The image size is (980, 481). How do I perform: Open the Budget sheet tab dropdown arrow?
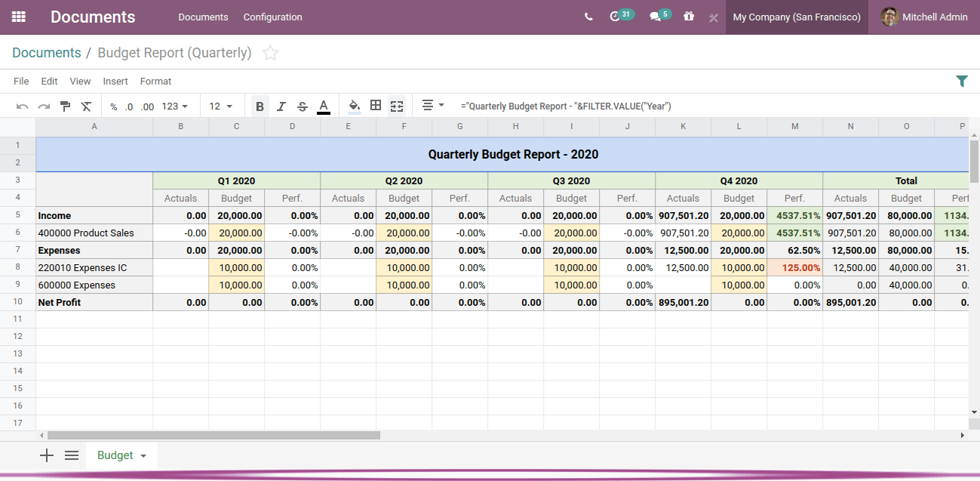click(x=143, y=456)
